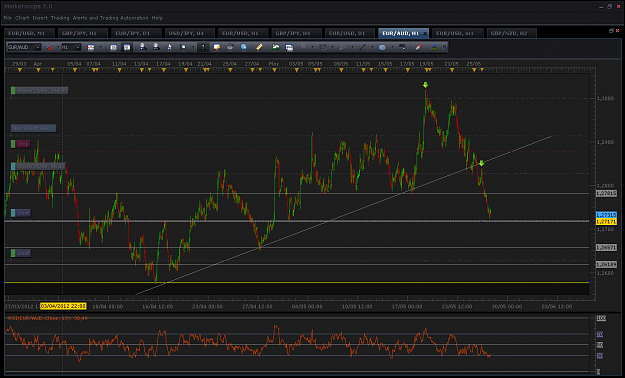Expand the arrow beside the wrench icon
This screenshot has height=378, width=625.
(312, 47)
